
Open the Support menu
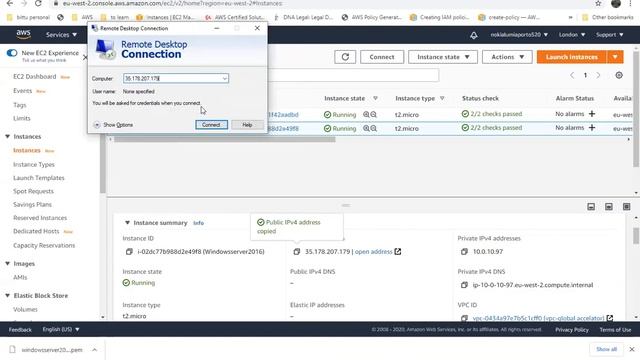coord(610,35)
